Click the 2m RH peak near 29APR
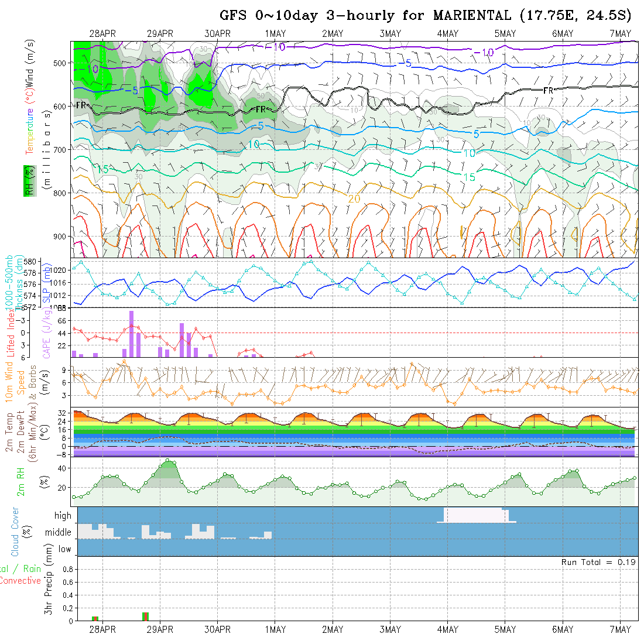Screen dimensions: 644x644 pyautogui.click(x=169, y=463)
